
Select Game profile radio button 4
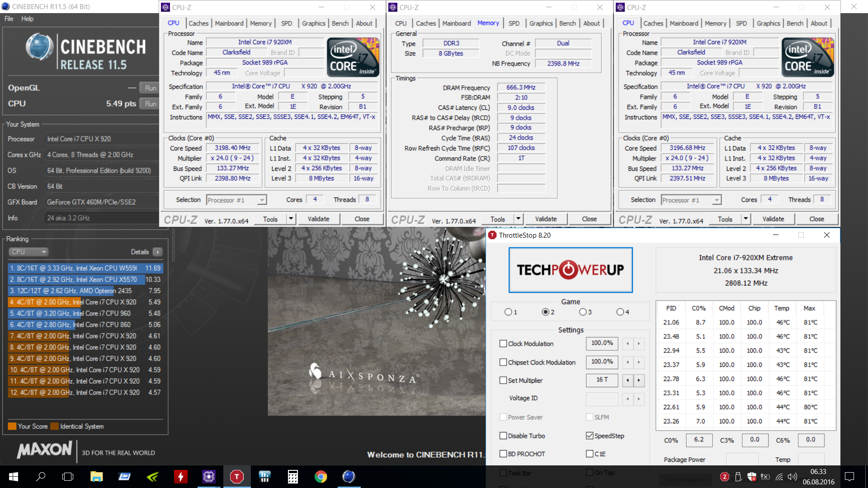coord(620,312)
